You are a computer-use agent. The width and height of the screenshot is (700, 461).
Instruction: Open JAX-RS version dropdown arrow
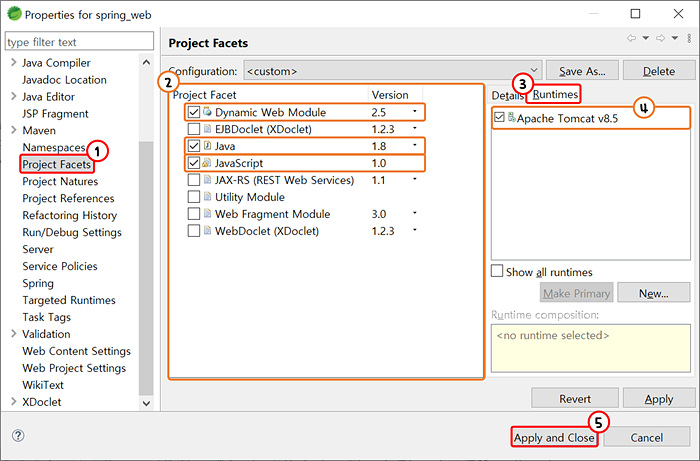pos(415,179)
